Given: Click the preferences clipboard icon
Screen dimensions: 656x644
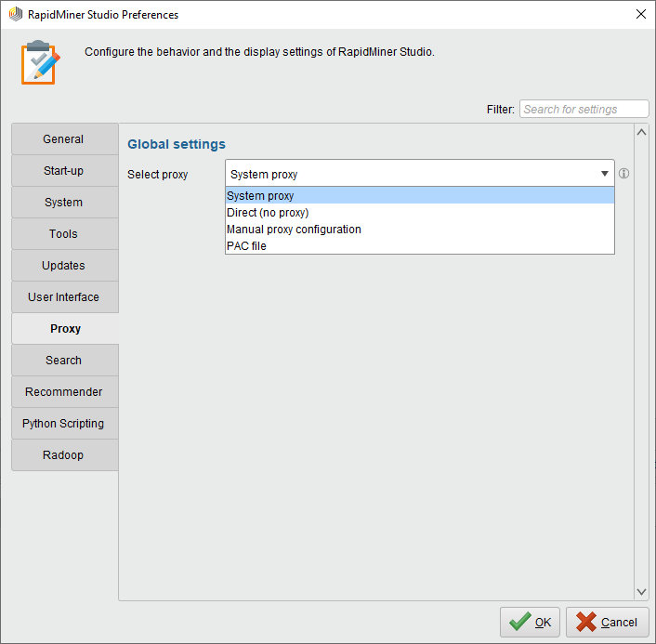Looking at the screenshot, I should point(39,62).
